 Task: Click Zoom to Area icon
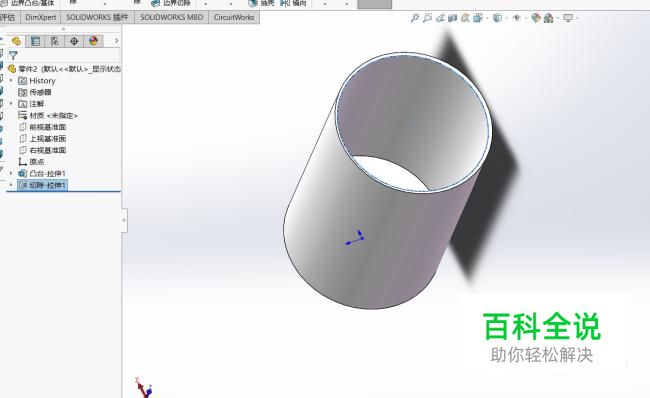coord(427,18)
